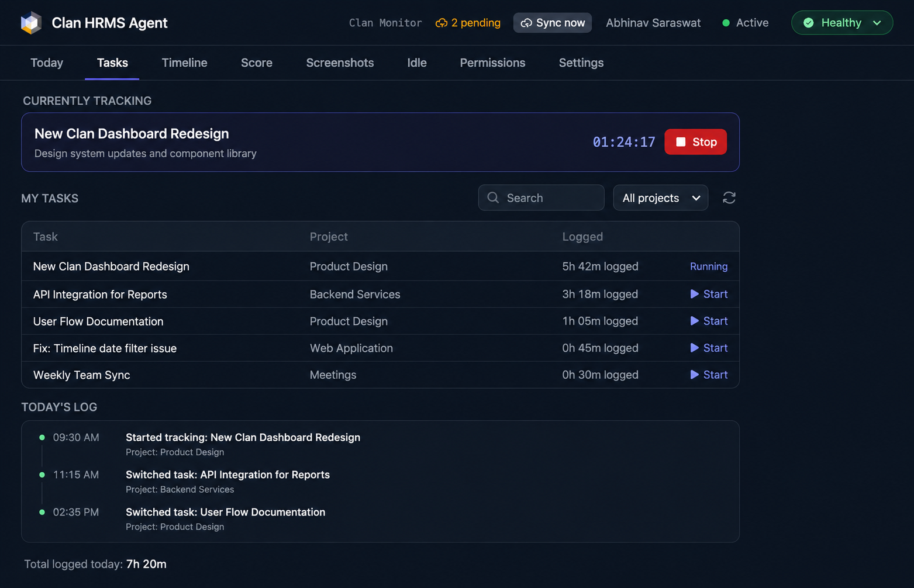The image size is (914, 588).
Task: Open the Settings tab
Action: coord(581,63)
